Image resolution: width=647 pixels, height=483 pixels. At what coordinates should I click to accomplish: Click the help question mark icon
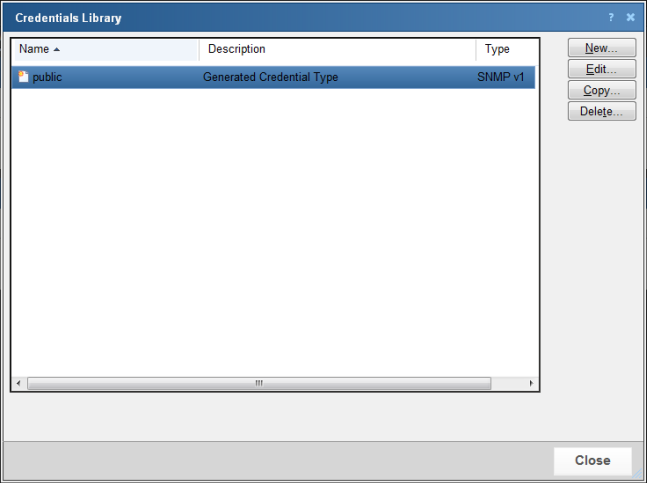[x=610, y=18]
